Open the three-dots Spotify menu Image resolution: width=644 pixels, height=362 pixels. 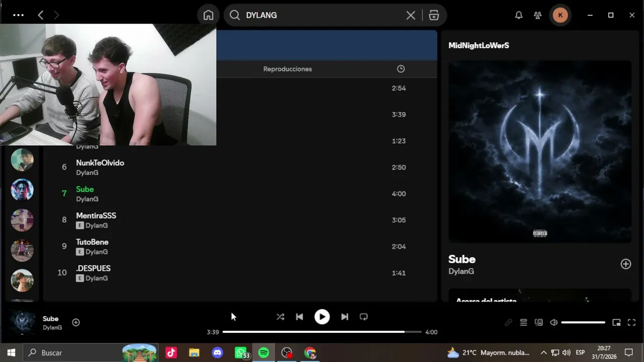tap(18, 15)
